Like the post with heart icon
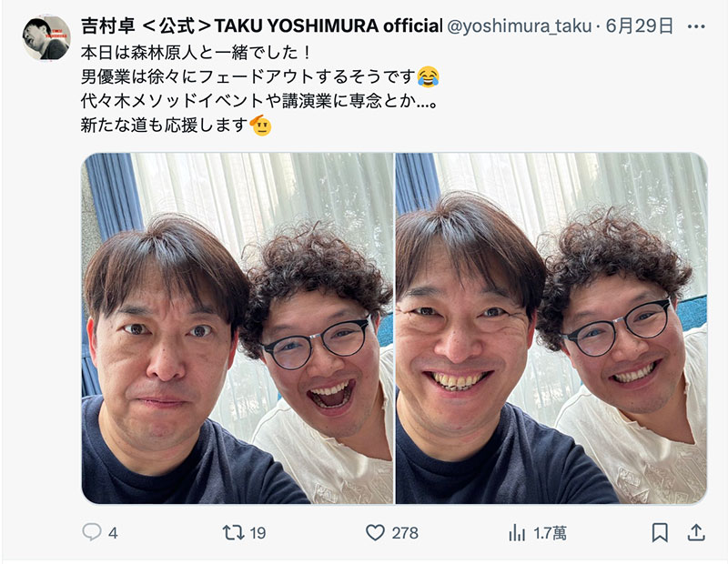 [375, 532]
